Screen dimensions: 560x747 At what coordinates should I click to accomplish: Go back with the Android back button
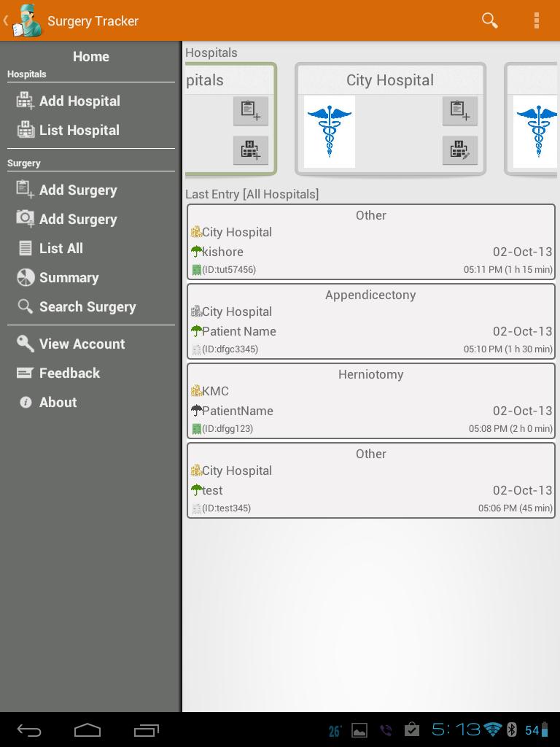pyautogui.click(x=29, y=730)
